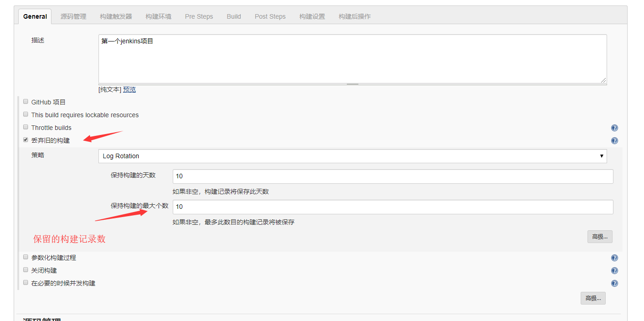Click the 描述 label
The height and width of the screenshot is (321, 644).
click(x=38, y=40)
